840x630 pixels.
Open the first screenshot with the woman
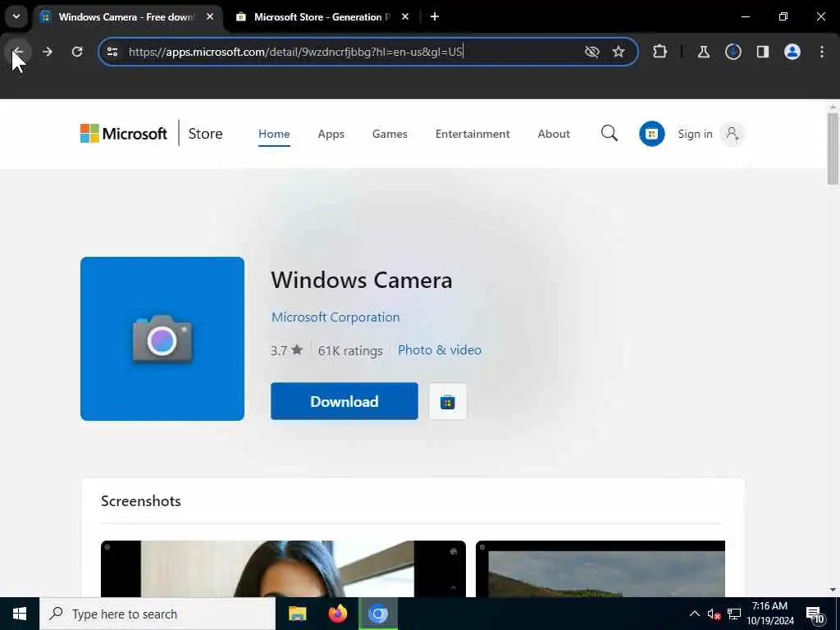pos(283,568)
